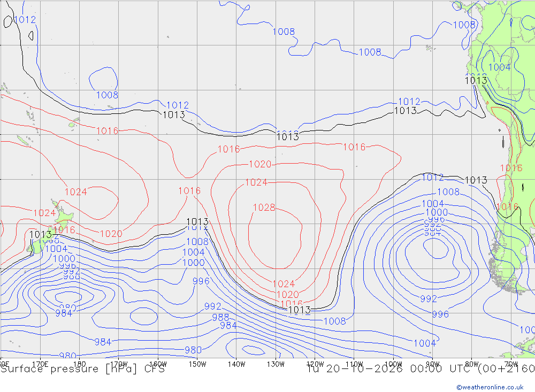Click the blue 1004 label near the 90W axis

coord(425,343)
